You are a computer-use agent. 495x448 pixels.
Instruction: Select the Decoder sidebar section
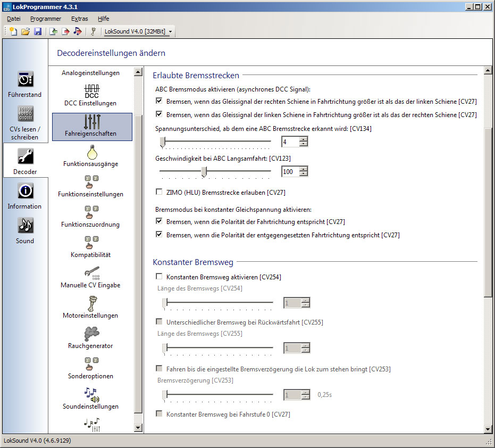pos(26,161)
